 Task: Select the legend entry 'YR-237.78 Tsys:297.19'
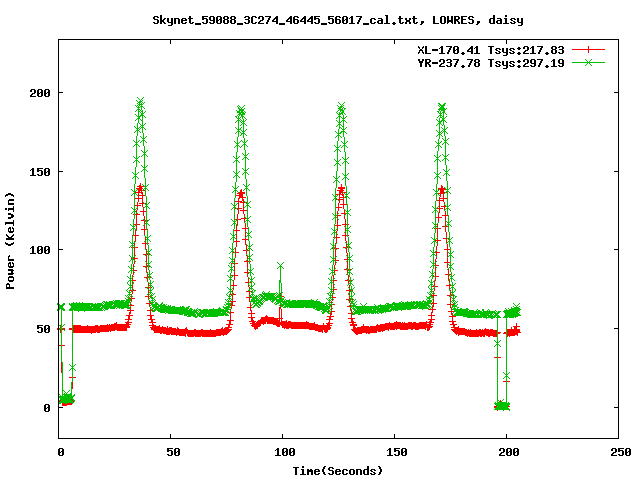[491, 63]
